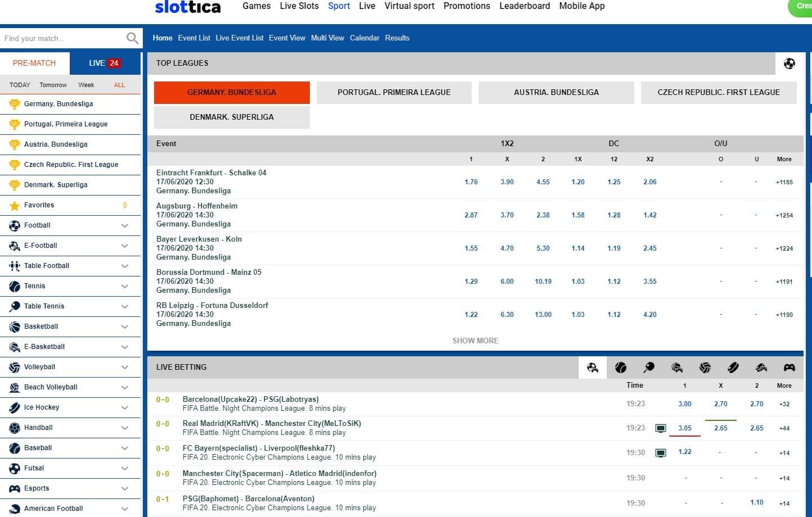812x517 pixels.
Task: Expand the Ice Hockey category chevron
Action: point(125,408)
